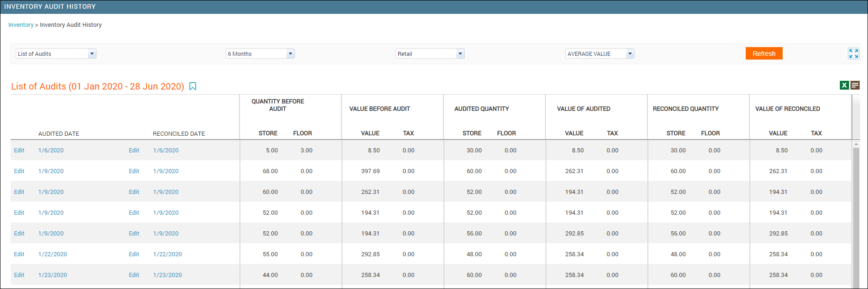Click TAX sub-header under VALUE OF RECONCILED
The image size is (868, 289).
coord(816,133)
